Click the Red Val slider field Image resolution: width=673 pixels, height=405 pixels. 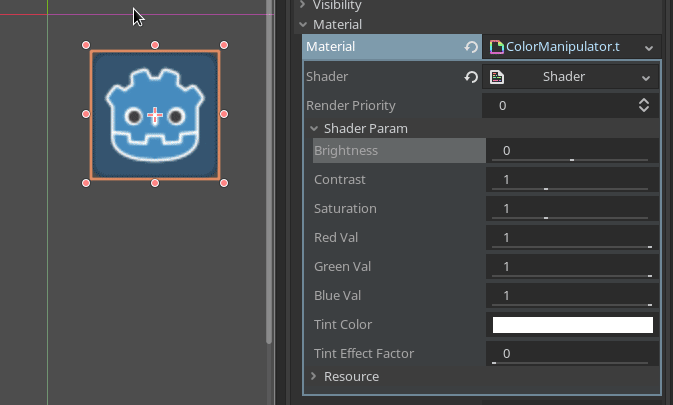(x=572, y=238)
